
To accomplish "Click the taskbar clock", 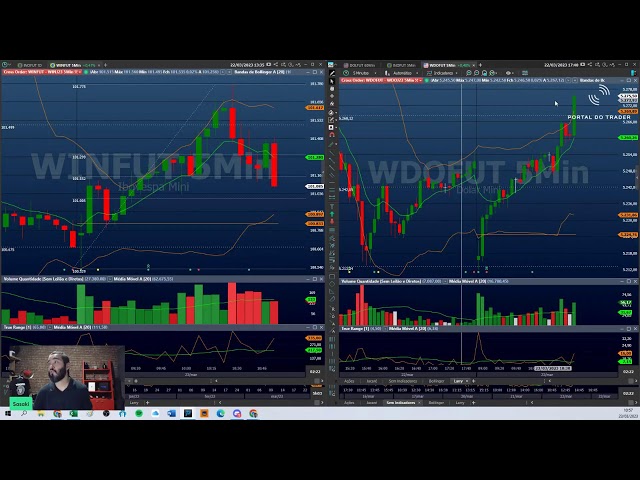I will pyautogui.click(x=629, y=413).
